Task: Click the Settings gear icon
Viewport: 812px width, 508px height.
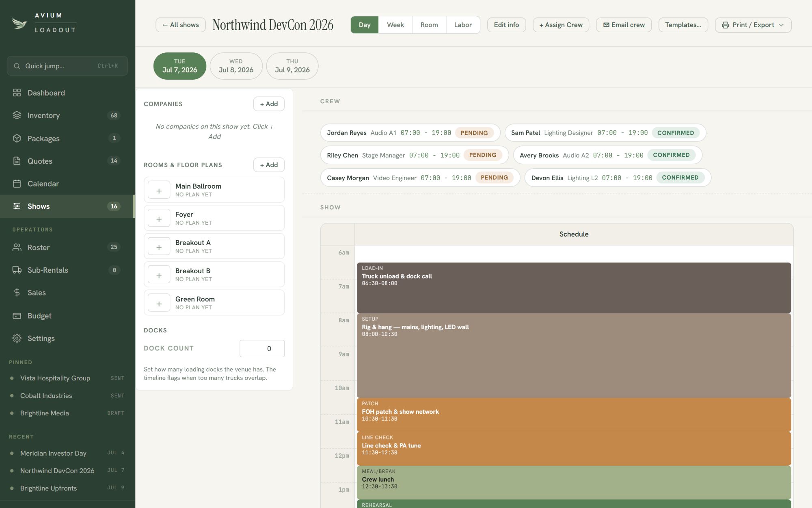Action: coord(17,338)
